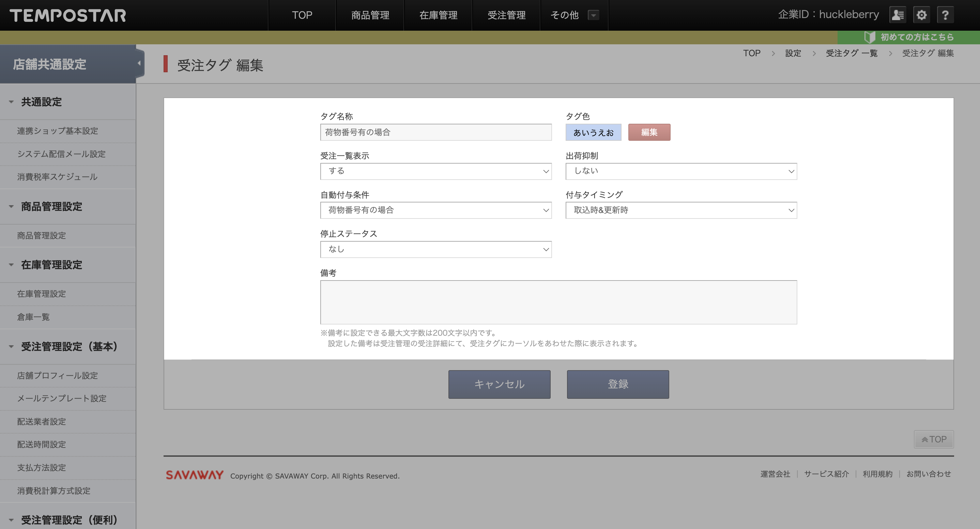This screenshot has height=529, width=980.
Task: Click the scroll-to-TOP arrow button
Action: tap(934, 439)
